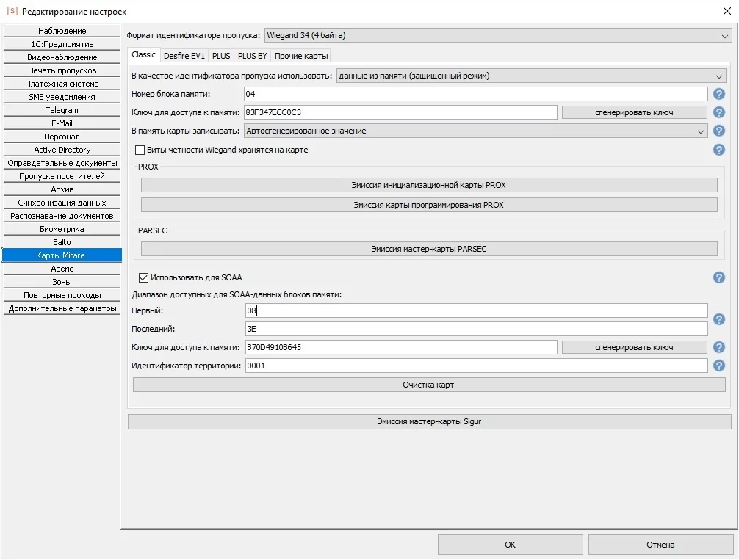
Task: Click help icon for Wiegand parity bits
Action: tap(719, 150)
